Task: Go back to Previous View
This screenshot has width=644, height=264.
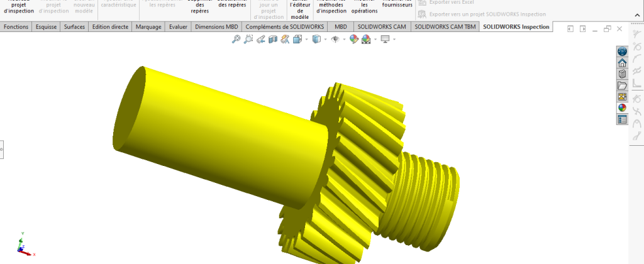Action: 260,40
